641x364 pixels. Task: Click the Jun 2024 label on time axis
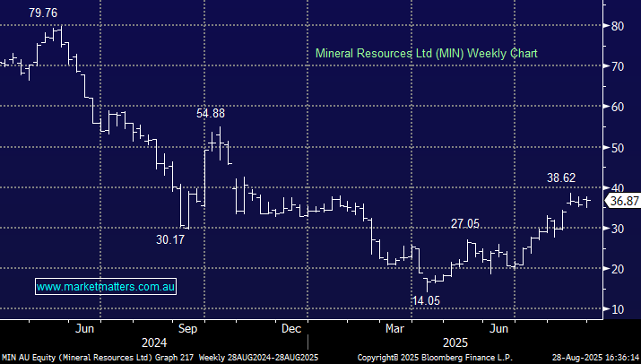pyautogui.click(x=84, y=329)
